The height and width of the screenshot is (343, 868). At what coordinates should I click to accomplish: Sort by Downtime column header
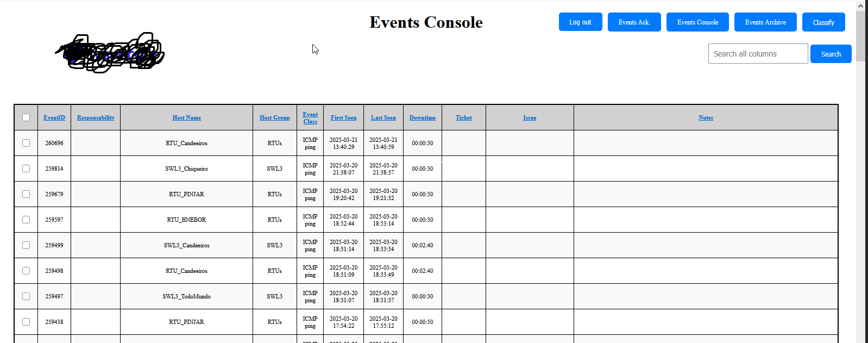tap(422, 117)
